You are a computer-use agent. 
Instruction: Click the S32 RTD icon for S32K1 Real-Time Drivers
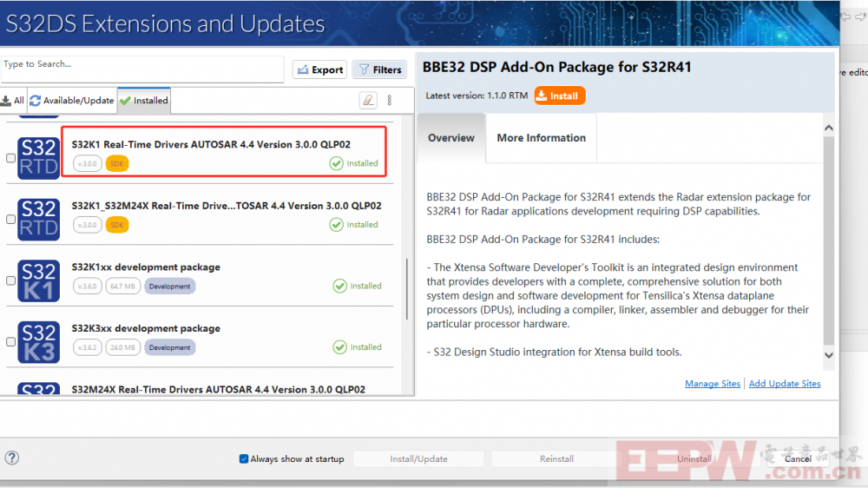click(x=38, y=157)
